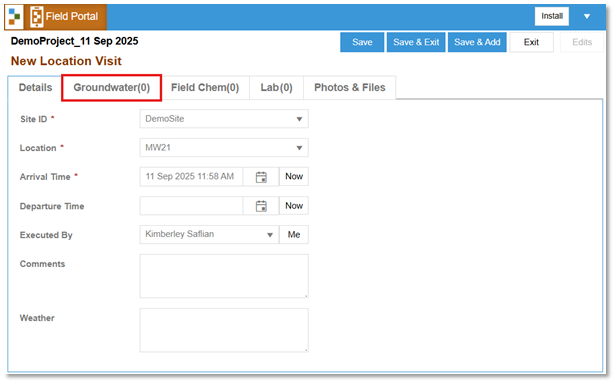Click the DemoProject_11 Sep 2025 heading

[x=75, y=41]
